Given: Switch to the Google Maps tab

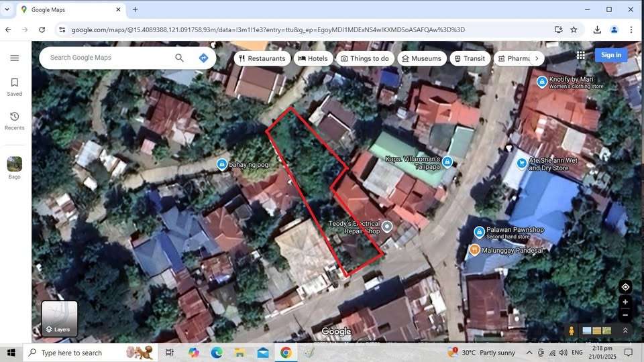Looking at the screenshot, I should pyautogui.click(x=70, y=9).
